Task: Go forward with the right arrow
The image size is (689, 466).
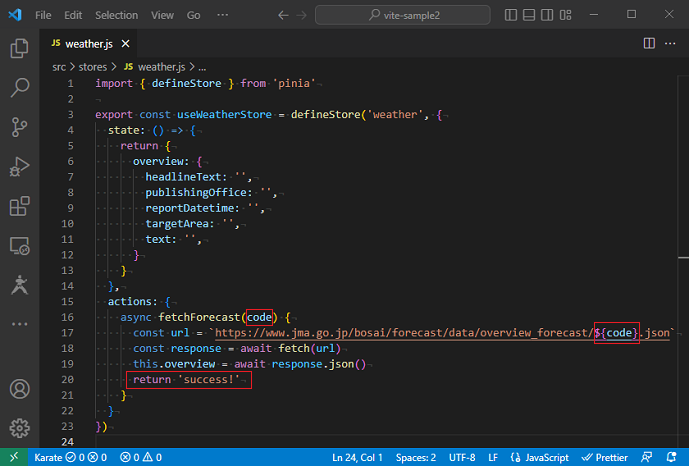Action: click(301, 15)
